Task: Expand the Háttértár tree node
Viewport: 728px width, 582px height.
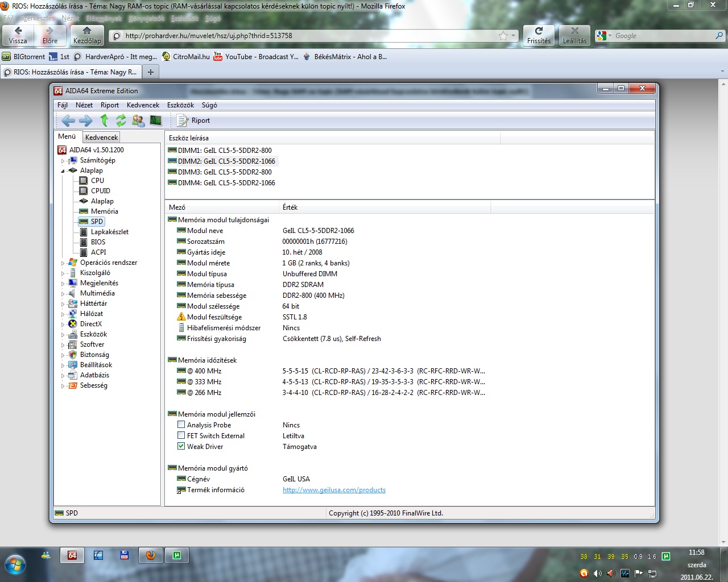Action: coord(63,304)
